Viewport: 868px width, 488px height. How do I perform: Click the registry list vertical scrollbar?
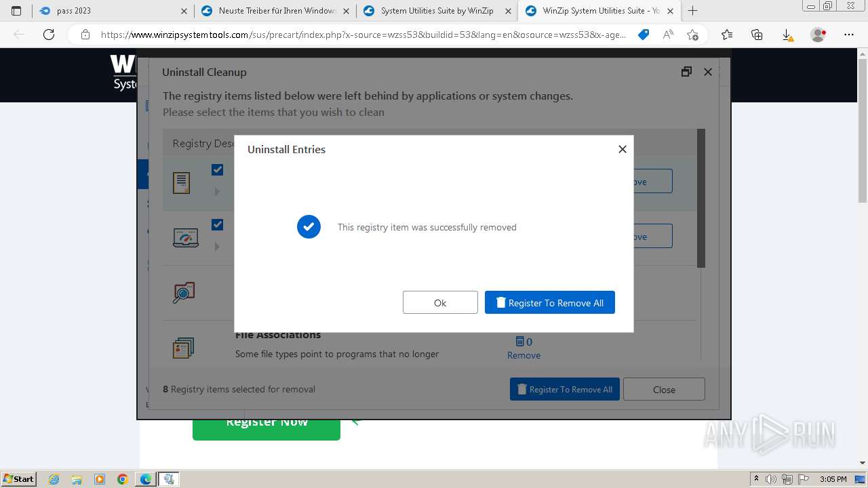click(x=701, y=198)
